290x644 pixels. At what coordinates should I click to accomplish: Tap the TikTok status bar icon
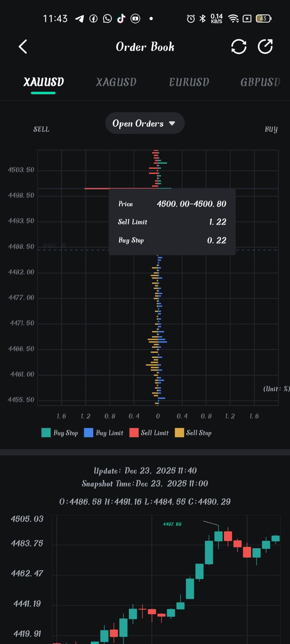pyautogui.click(x=121, y=18)
